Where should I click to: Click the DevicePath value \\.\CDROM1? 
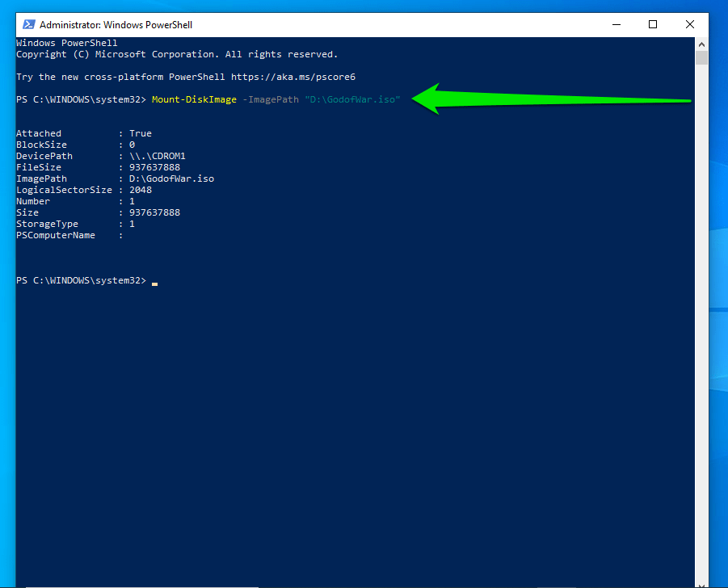point(158,156)
